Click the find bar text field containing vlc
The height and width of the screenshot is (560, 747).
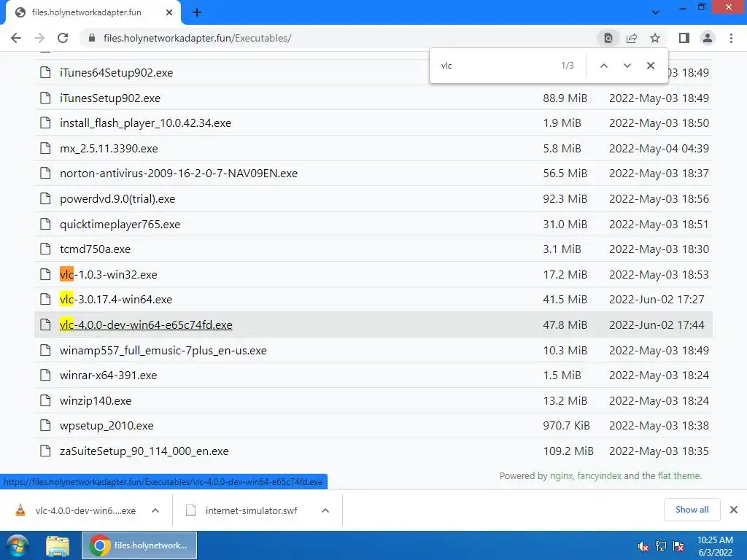tap(495, 66)
